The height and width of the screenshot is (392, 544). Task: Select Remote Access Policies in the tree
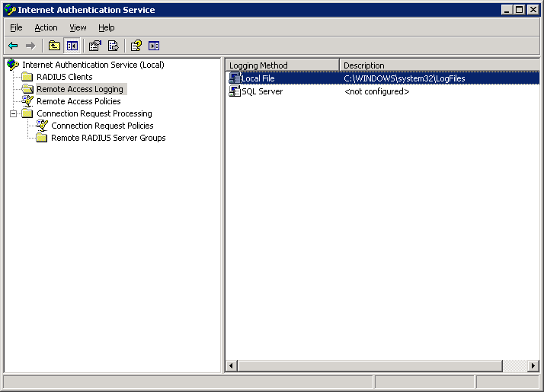pos(78,101)
